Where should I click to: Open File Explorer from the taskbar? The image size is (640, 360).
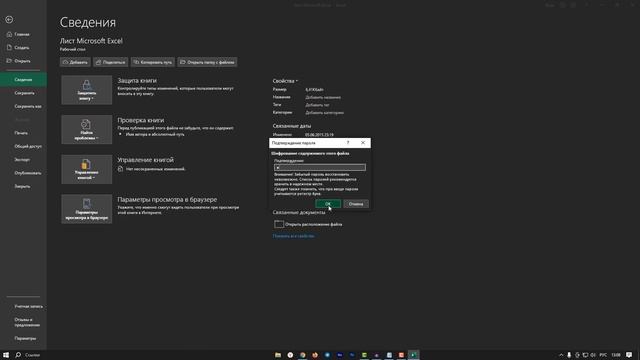pyautogui.click(x=278, y=355)
